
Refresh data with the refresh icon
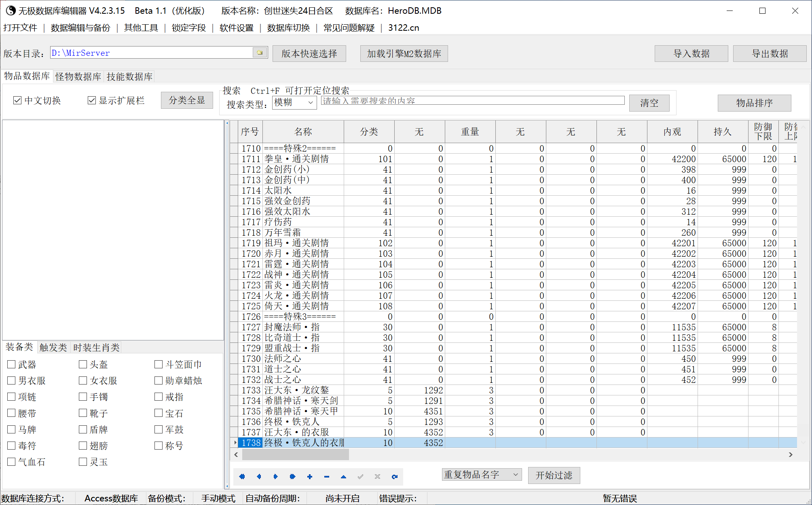[395, 476]
